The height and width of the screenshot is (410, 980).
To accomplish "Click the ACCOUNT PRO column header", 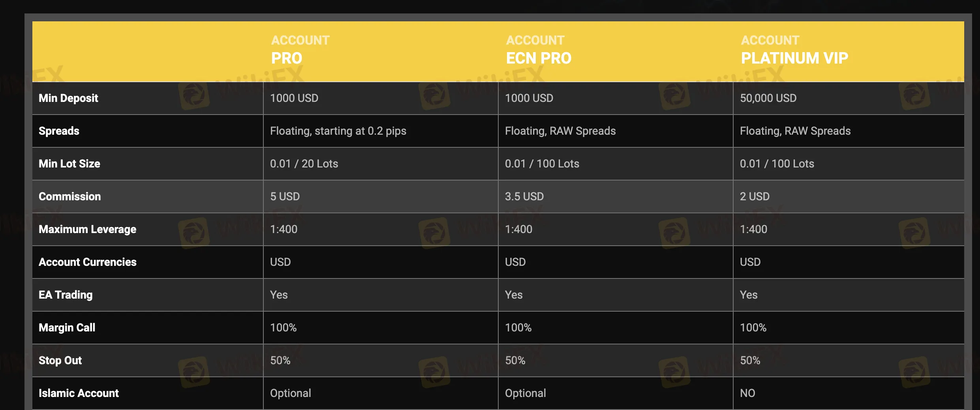I will 300,50.
